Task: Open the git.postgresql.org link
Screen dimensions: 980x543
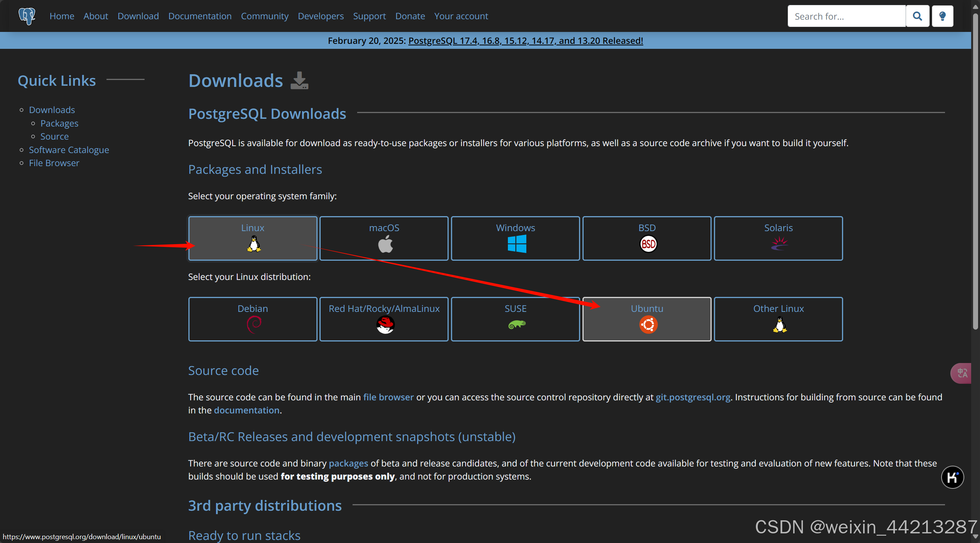Action: click(693, 397)
